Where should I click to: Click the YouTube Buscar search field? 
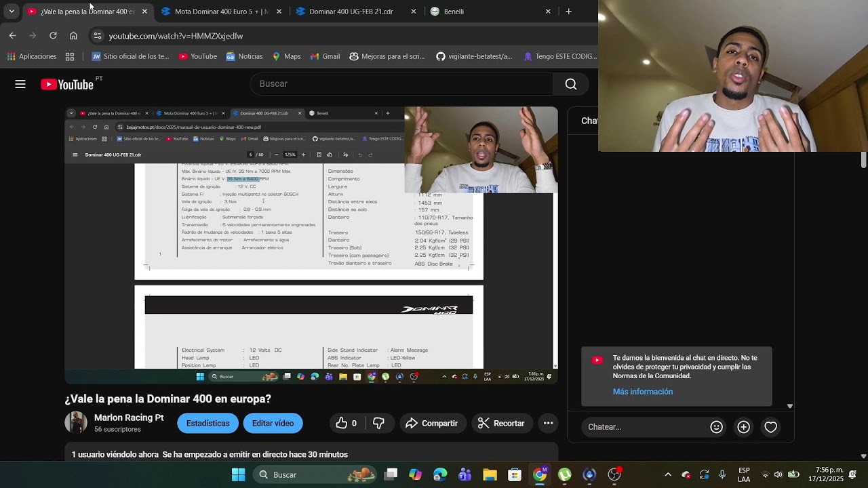coord(401,84)
